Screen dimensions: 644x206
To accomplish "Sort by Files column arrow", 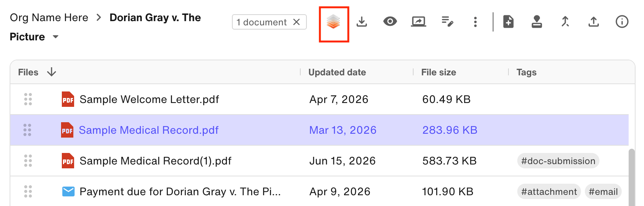I will (51, 72).
